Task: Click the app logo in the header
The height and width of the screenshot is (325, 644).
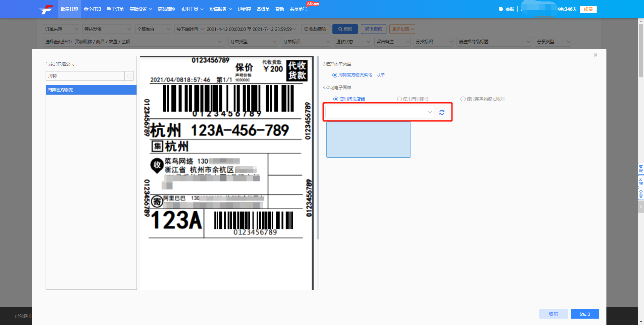Action: (x=46, y=9)
